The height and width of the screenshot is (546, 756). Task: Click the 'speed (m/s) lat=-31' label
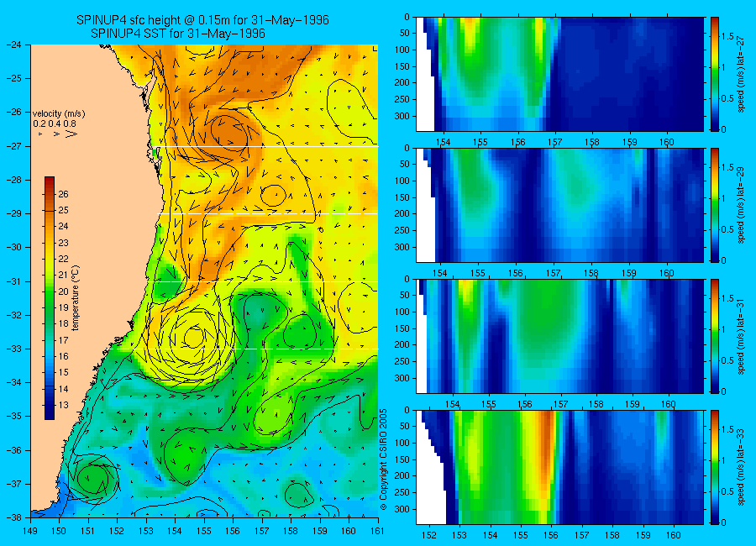tap(742, 336)
